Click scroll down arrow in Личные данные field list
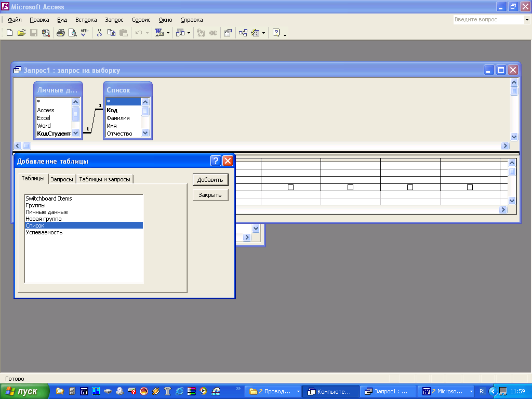The width and height of the screenshot is (532, 399). [x=76, y=133]
